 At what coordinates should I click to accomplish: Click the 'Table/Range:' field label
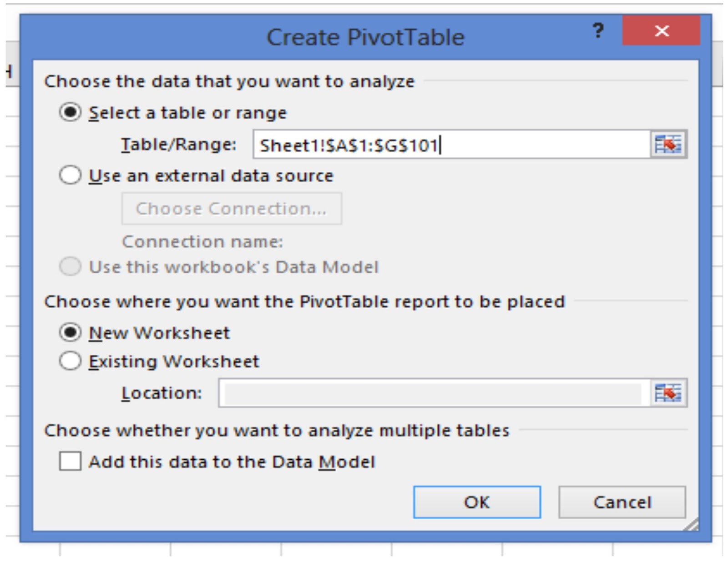click(178, 145)
